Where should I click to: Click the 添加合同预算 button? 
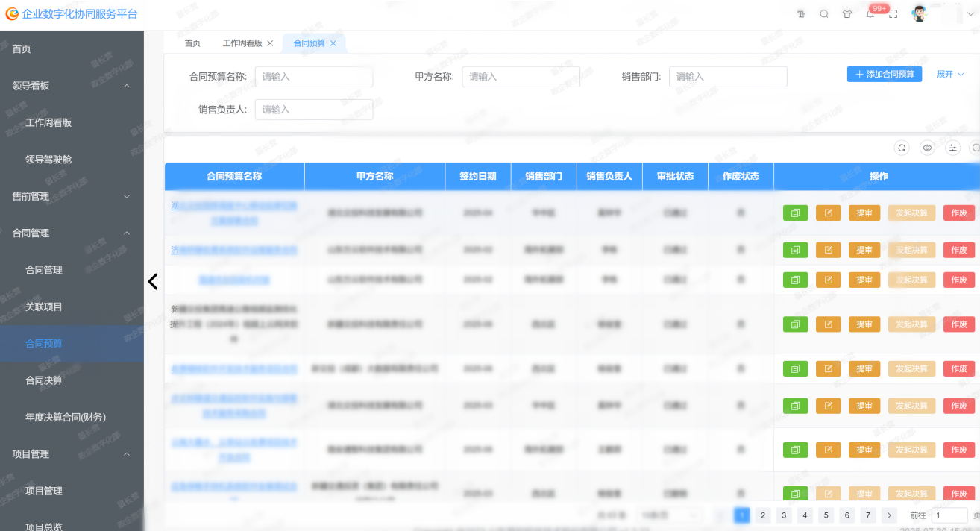(x=885, y=75)
